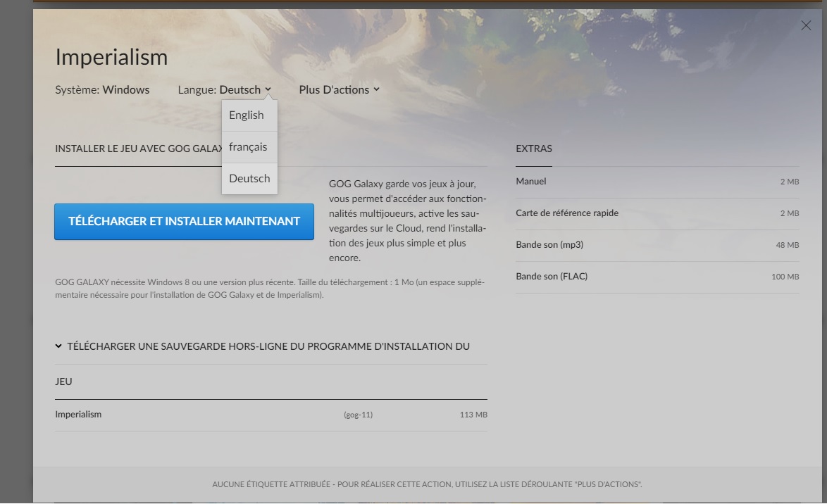The width and height of the screenshot is (827, 504).
Task: Download the Imperialism gog-11 installer
Action: pos(271,415)
